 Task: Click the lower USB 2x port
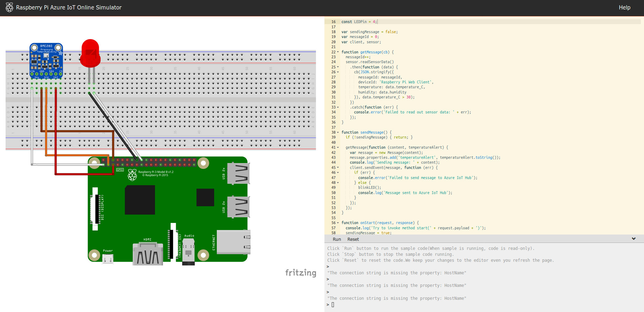pos(239,207)
